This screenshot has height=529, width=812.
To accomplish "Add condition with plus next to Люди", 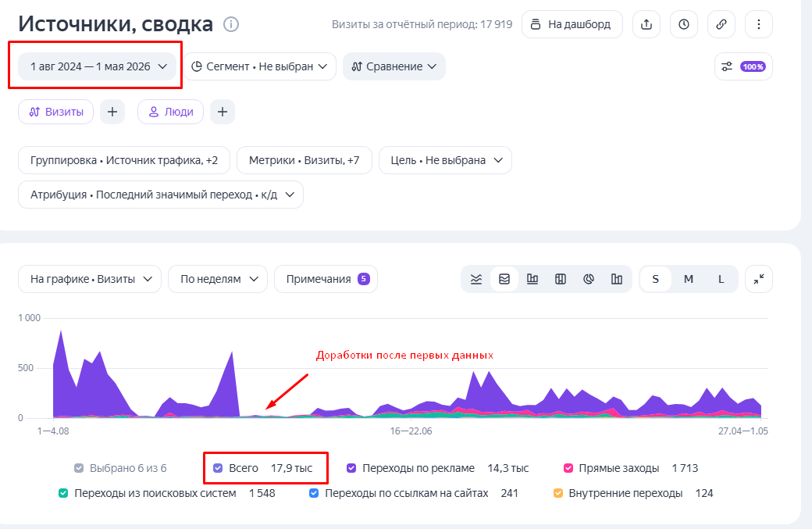I will (223, 112).
